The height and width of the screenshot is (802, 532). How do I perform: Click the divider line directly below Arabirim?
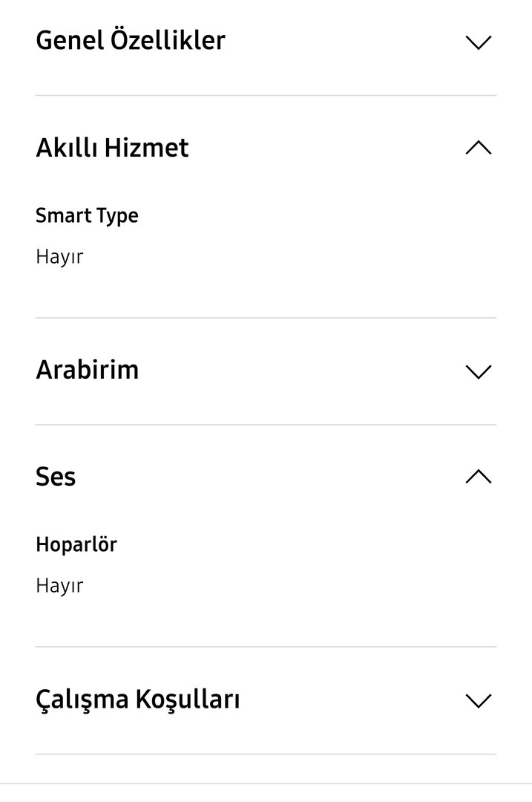266,425
